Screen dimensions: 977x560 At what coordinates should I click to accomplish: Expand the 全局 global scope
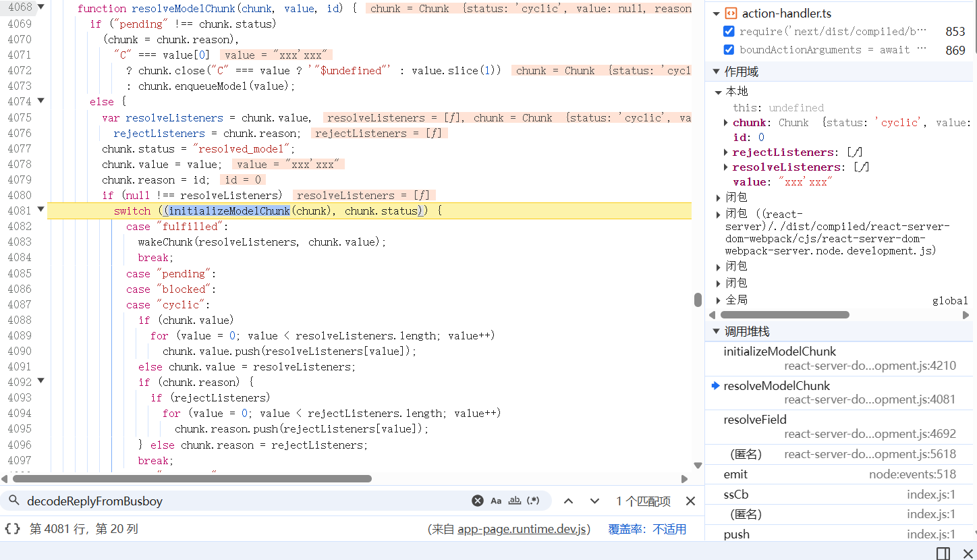719,300
